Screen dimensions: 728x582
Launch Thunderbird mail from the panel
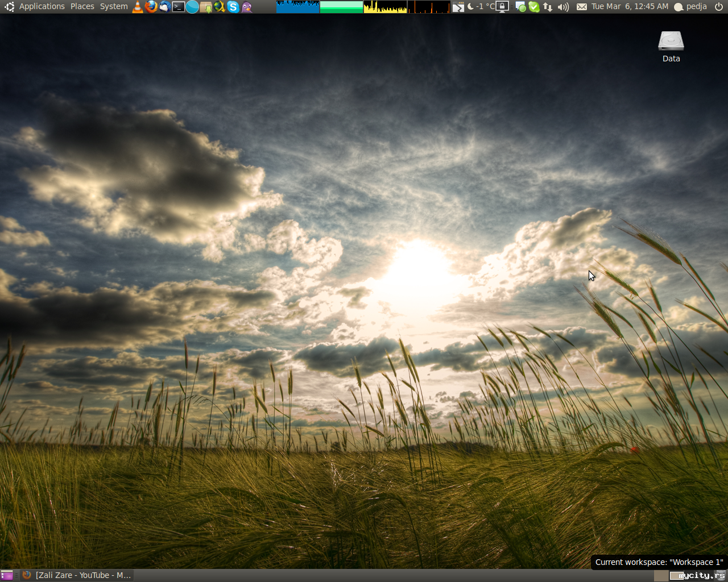tap(165, 7)
